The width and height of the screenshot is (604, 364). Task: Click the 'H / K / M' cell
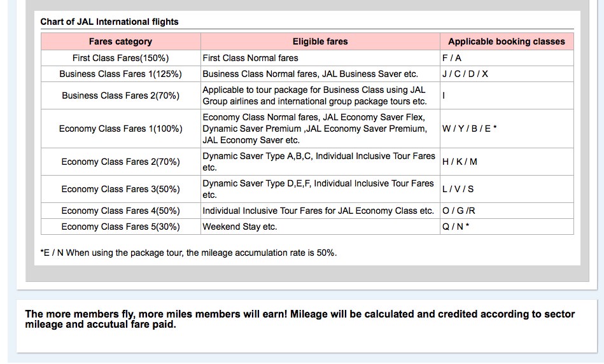507,162
